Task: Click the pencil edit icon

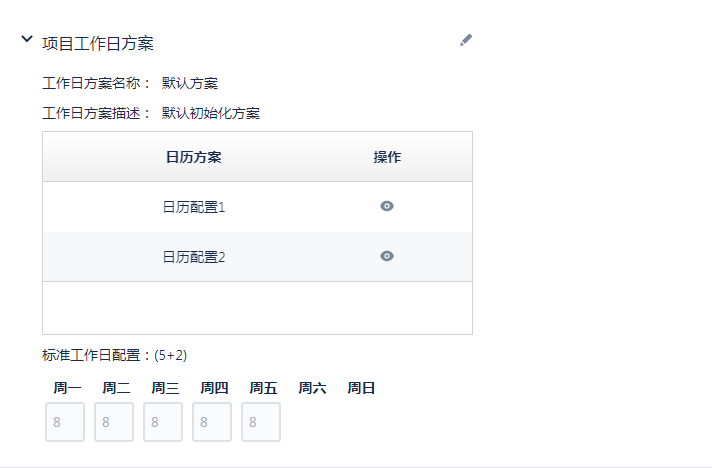Action: point(465,40)
